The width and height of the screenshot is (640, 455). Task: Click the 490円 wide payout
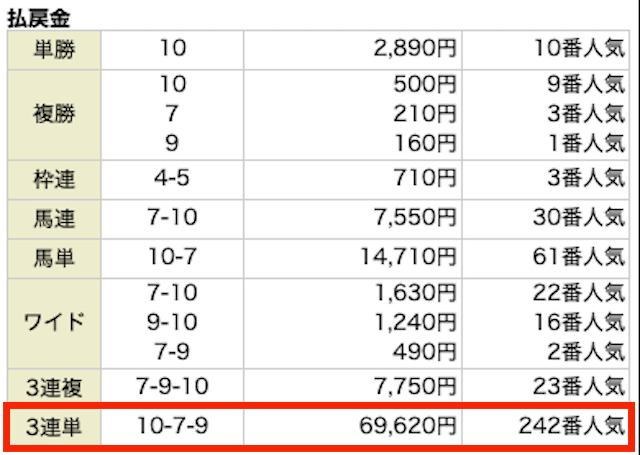click(424, 352)
